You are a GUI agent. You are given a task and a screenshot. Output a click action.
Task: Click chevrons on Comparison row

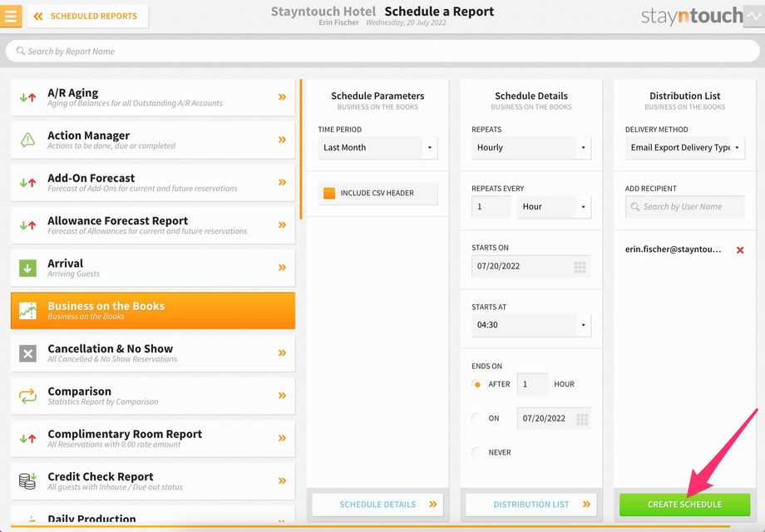(x=283, y=396)
